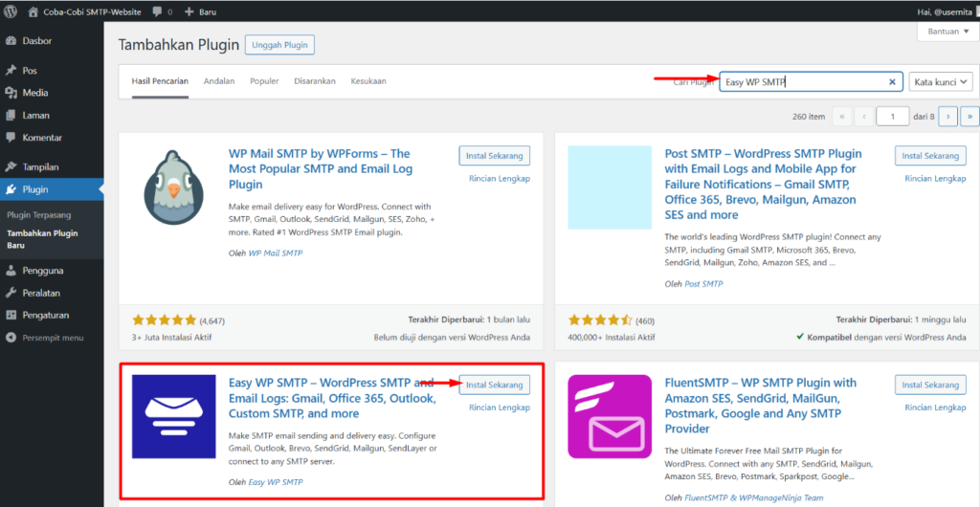Click the Post SMTP author link
Viewport: 980px width, 507px height.
[703, 283]
